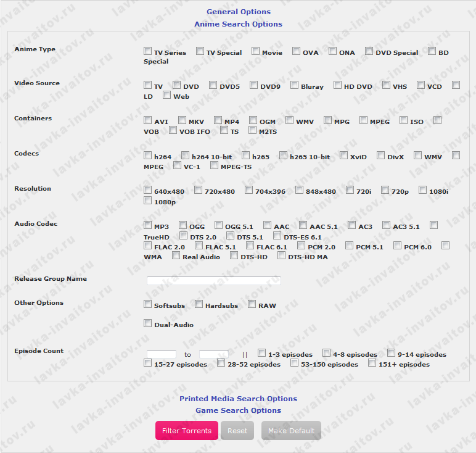This screenshot has width=476, height=453.
Task: Tick 151+ episodes checkbox
Action: coord(372,363)
